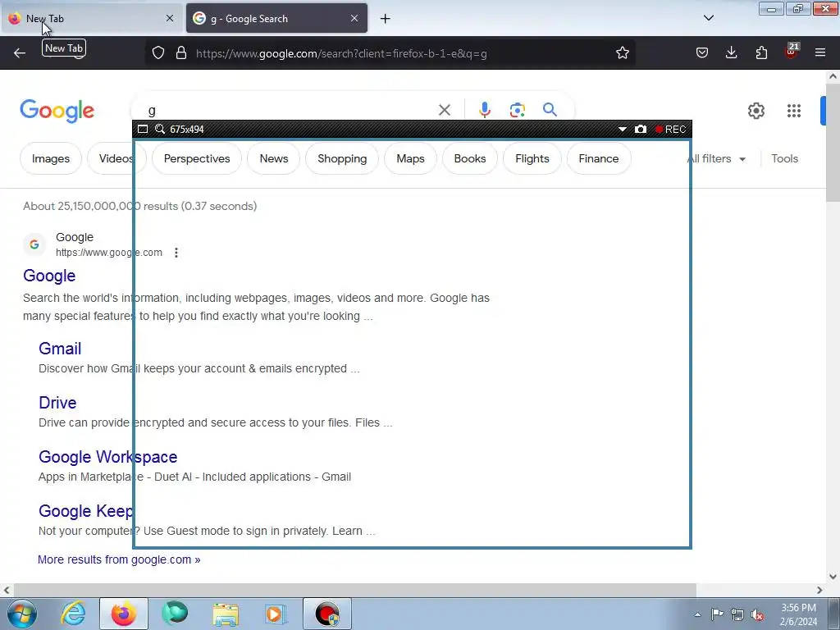Filter results by Shopping
Image resolution: width=840 pixels, height=630 pixels.
pyautogui.click(x=342, y=158)
